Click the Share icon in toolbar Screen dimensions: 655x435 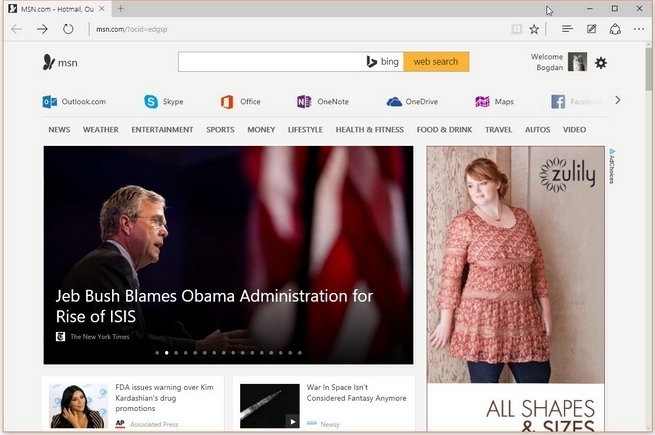615,29
